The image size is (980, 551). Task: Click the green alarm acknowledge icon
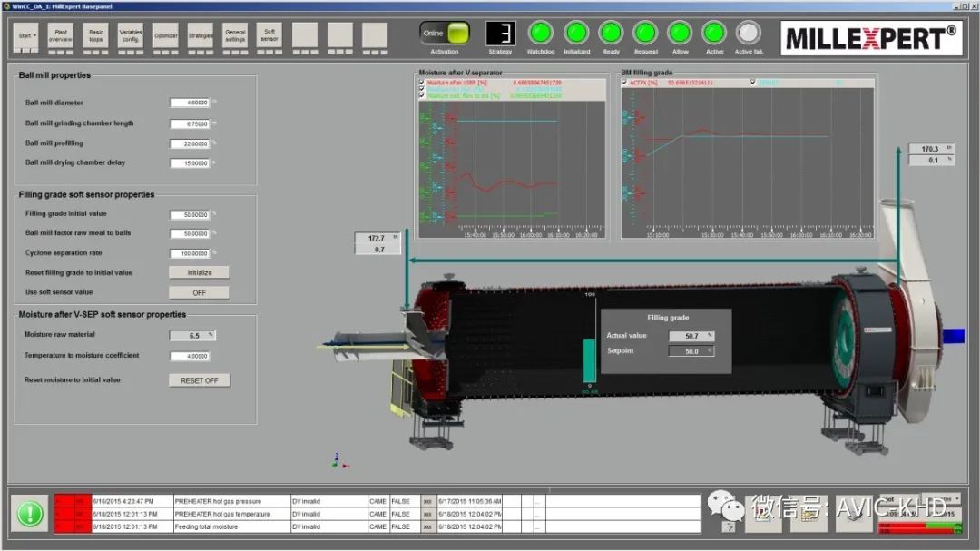pos(30,514)
